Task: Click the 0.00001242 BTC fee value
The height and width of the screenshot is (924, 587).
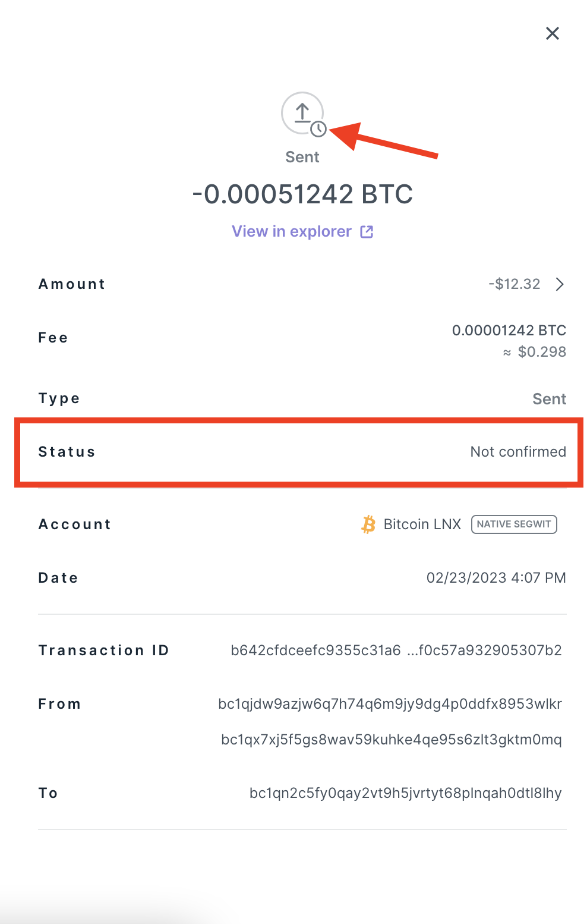Action: point(509,331)
